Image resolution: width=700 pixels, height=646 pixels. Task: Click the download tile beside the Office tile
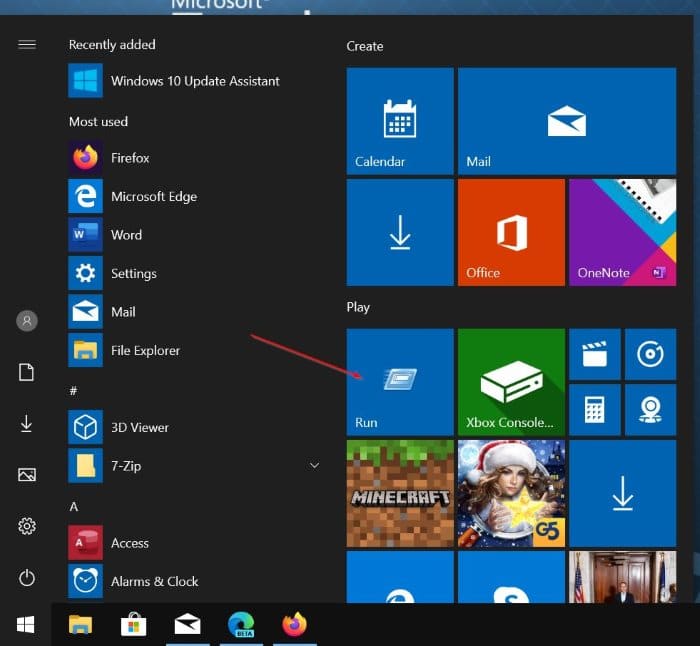400,233
